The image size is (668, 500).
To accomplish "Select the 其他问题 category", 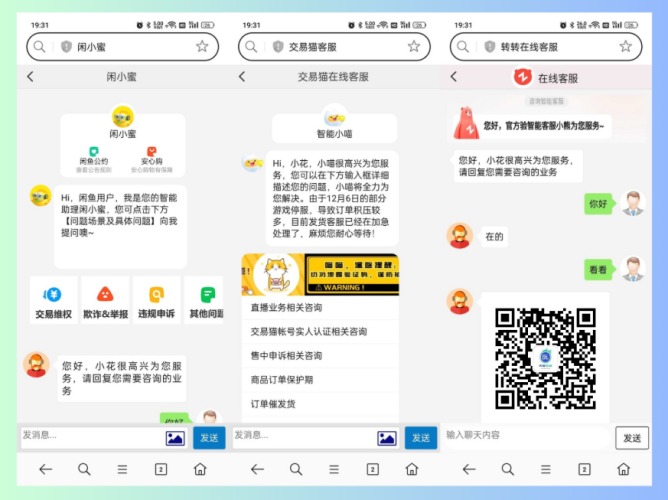I will coord(204,300).
